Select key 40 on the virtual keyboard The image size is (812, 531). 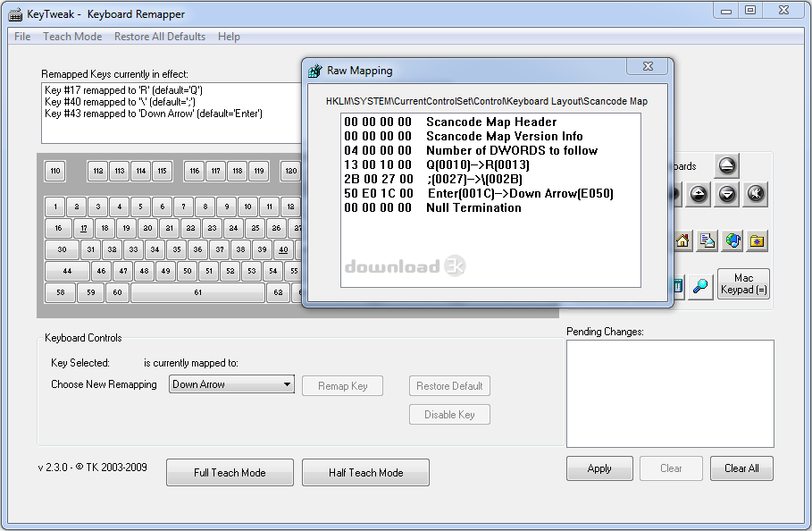(x=282, y=249)
